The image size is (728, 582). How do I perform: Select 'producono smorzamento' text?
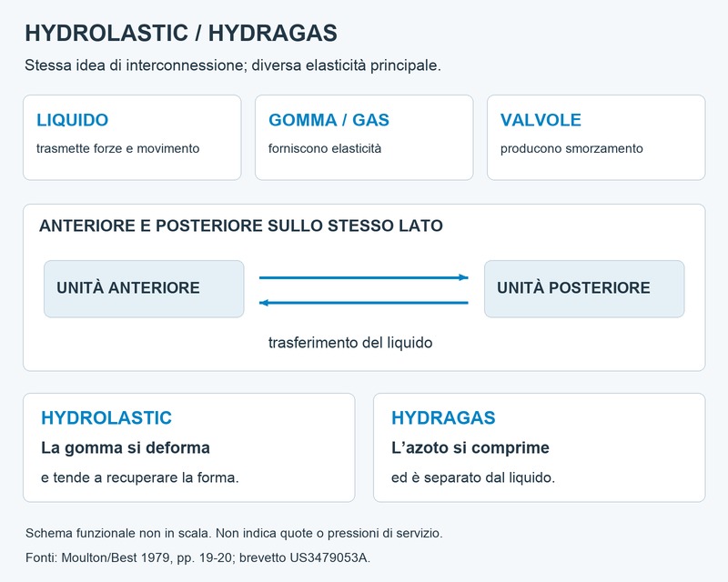pos(571,148)
